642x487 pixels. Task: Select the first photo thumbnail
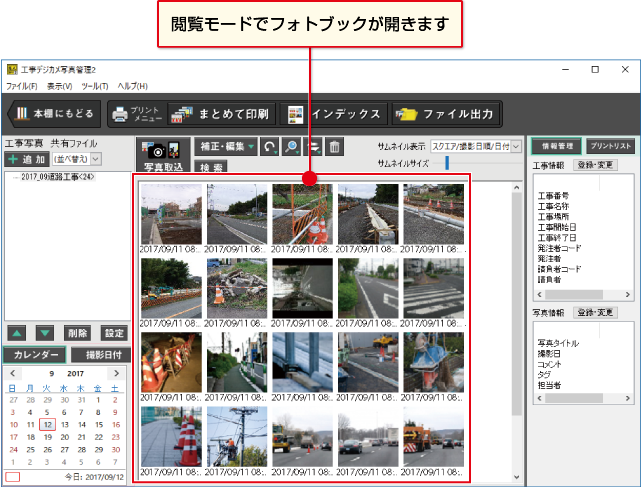(171, 215)
